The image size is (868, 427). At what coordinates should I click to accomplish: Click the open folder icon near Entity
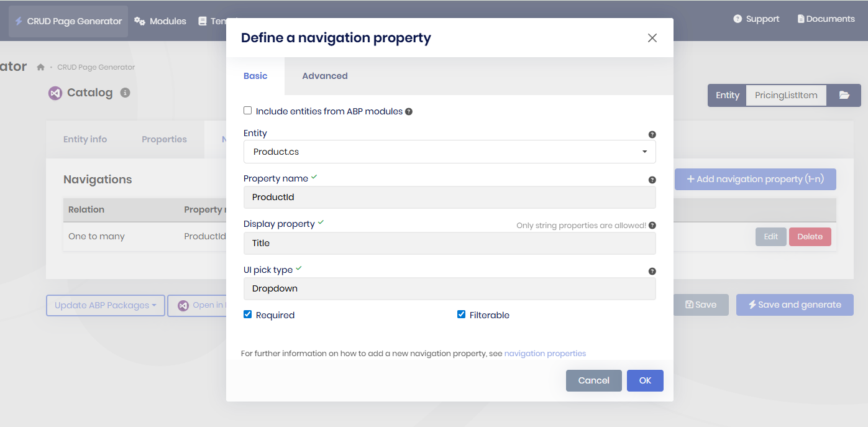coord(844,95)
